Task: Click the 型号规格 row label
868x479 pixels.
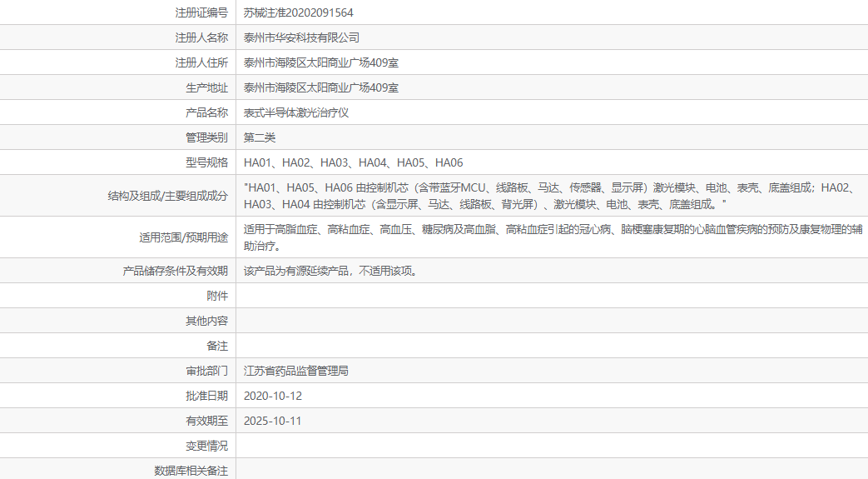Action: coord(206,162)
